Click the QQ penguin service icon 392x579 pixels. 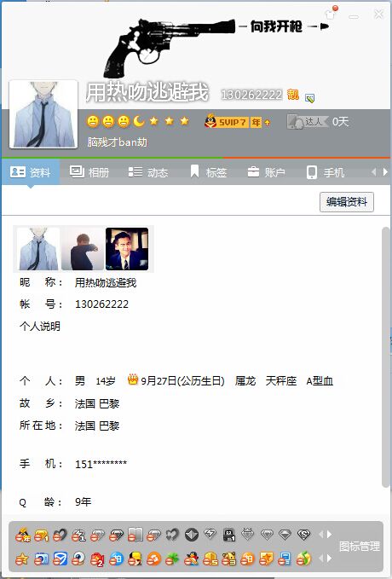click(191, 559)
